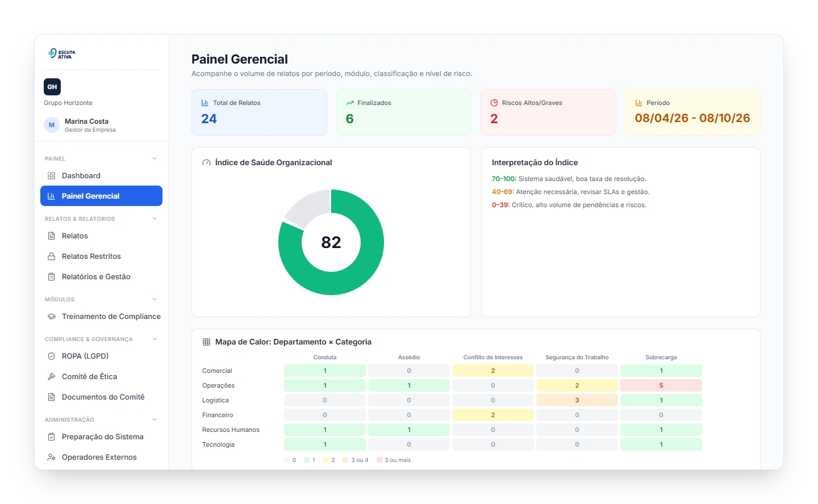The width and height of the screenshot is (818, 504).
Task: Click the Escuta Ativa logo
Action: coord(62,54)
